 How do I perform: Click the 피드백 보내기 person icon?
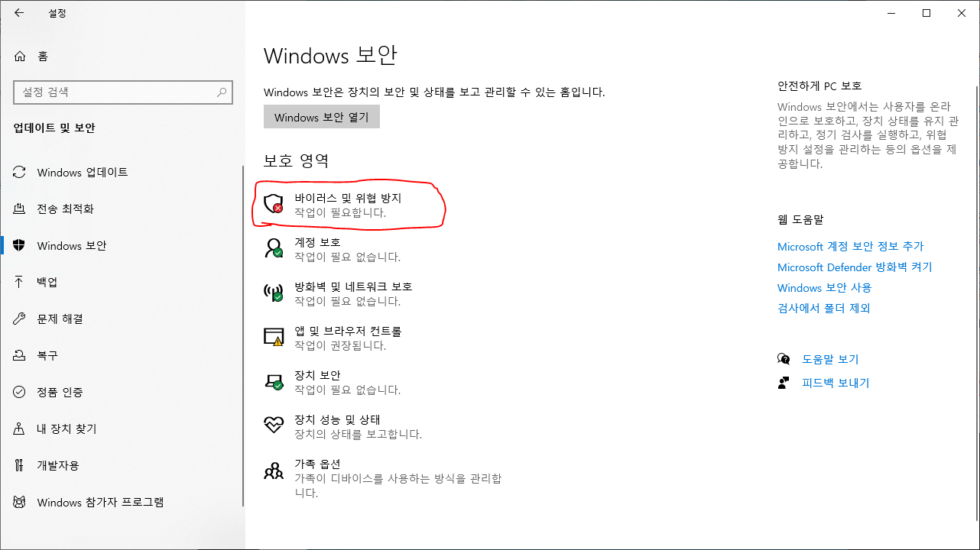coord(784,383)
